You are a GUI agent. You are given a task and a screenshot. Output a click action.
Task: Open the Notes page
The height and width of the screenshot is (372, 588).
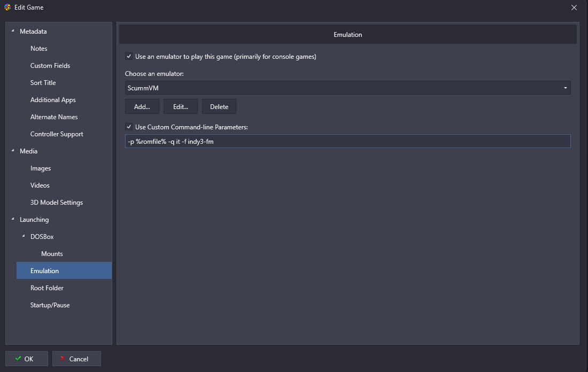click(x=38, y=49)
